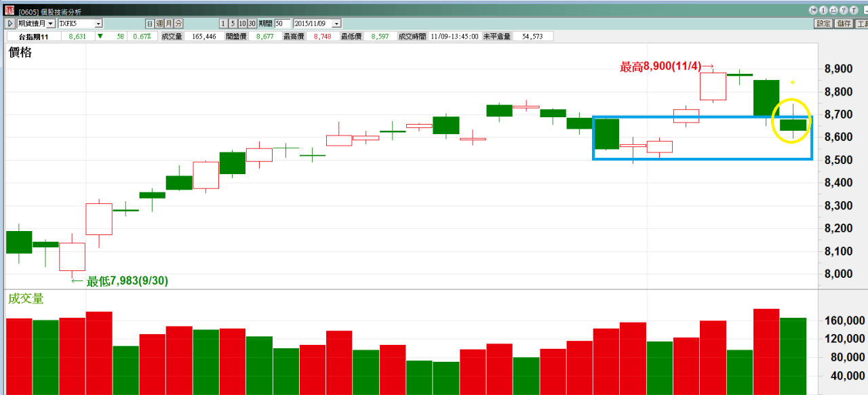Click the red app logo in title bar
Image resolution: width=868 pixels, height=395 pixels.
click(x=9, y=11)
